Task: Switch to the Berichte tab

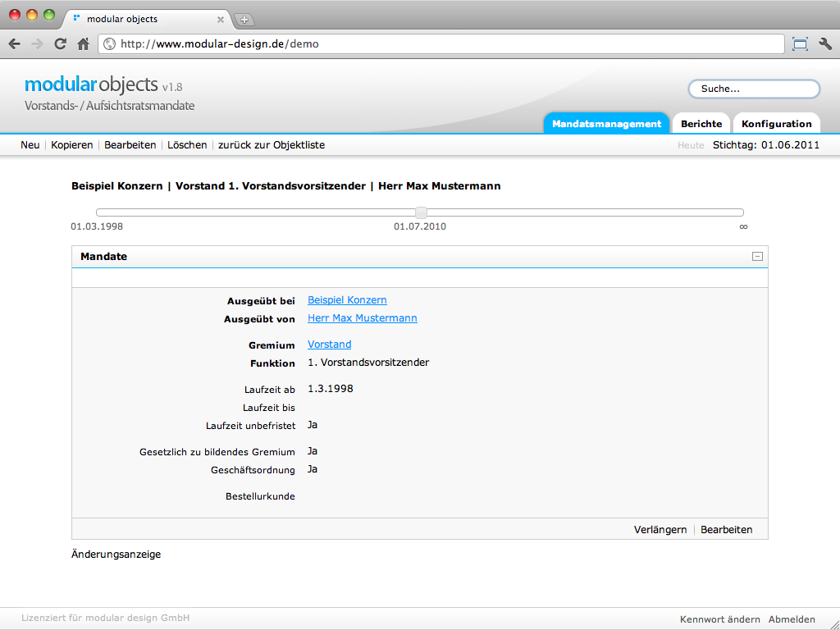Action: [x=701, y=124]
